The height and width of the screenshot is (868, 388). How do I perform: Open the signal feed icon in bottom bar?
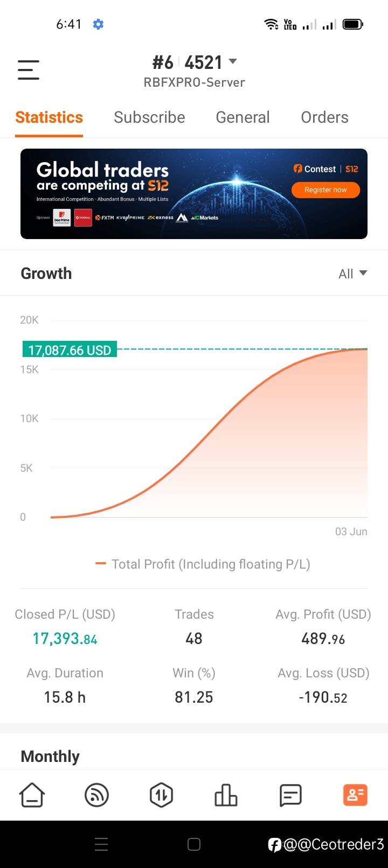[97, 795]
